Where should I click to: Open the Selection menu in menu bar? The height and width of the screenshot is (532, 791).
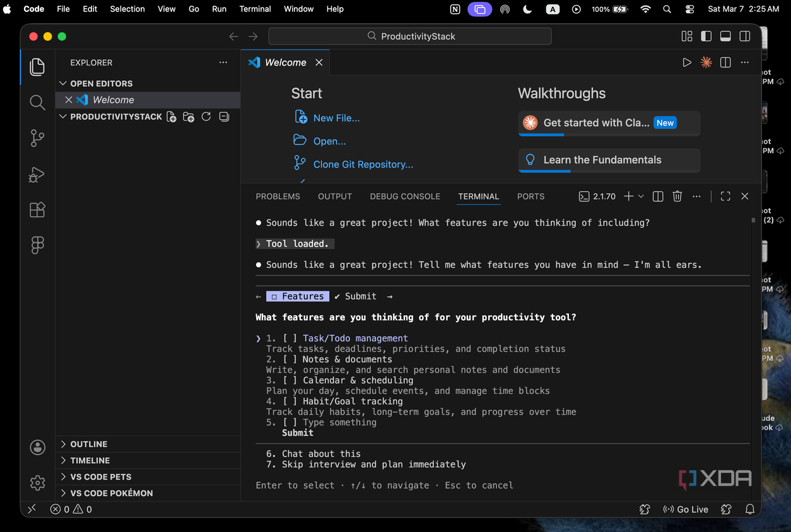pyautogui.click(x=127, y=9)
